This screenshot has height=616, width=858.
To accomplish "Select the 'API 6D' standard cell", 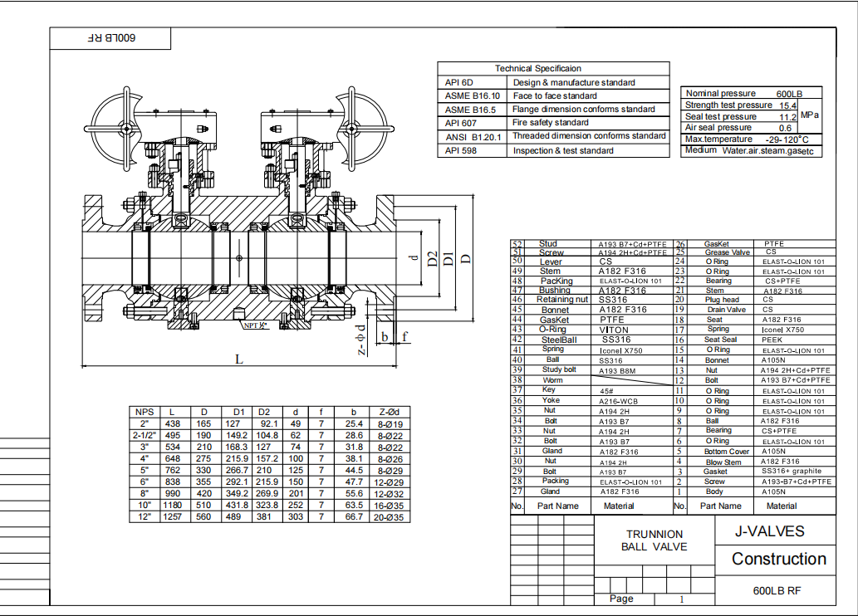I will [x=458, y=83].
